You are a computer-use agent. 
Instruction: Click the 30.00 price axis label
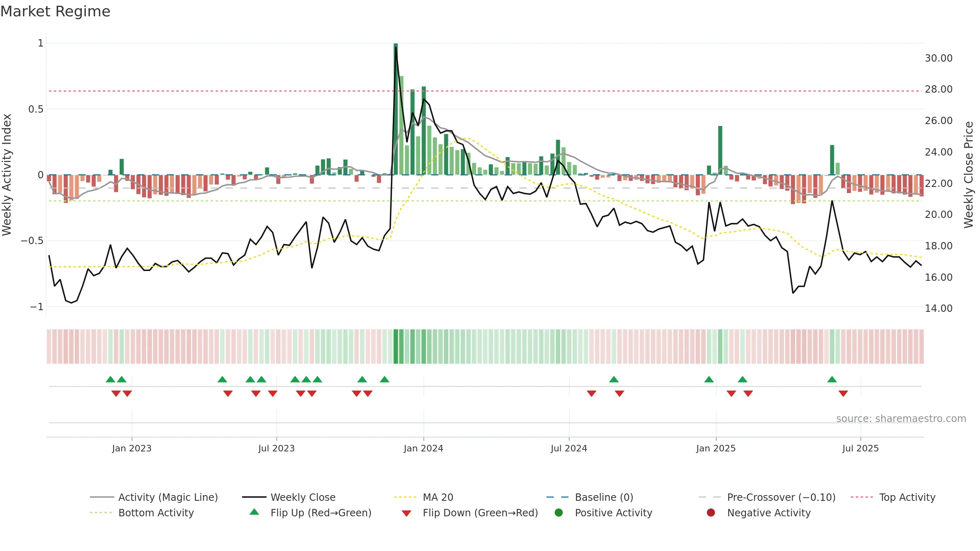click(x=938, y=58)
